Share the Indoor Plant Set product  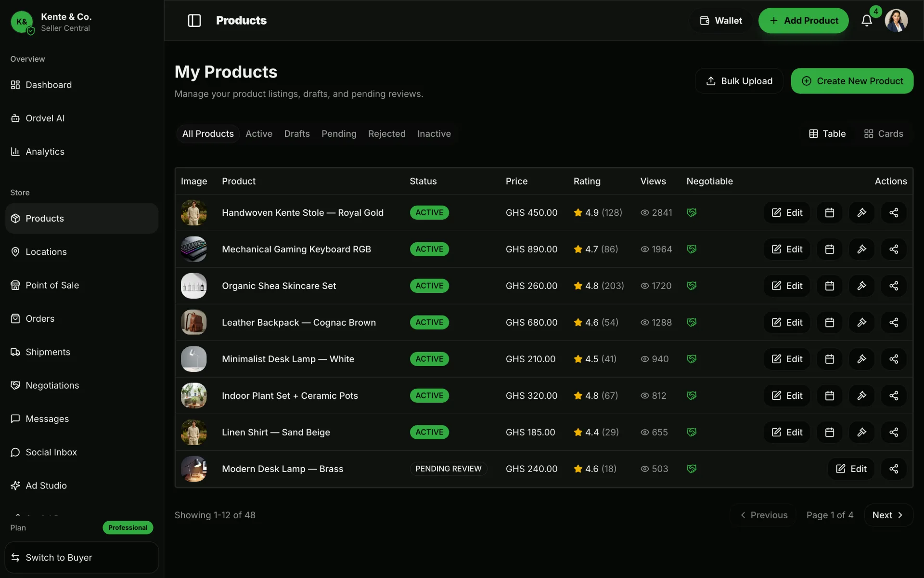pyautogui.click(x=894, y=395)
